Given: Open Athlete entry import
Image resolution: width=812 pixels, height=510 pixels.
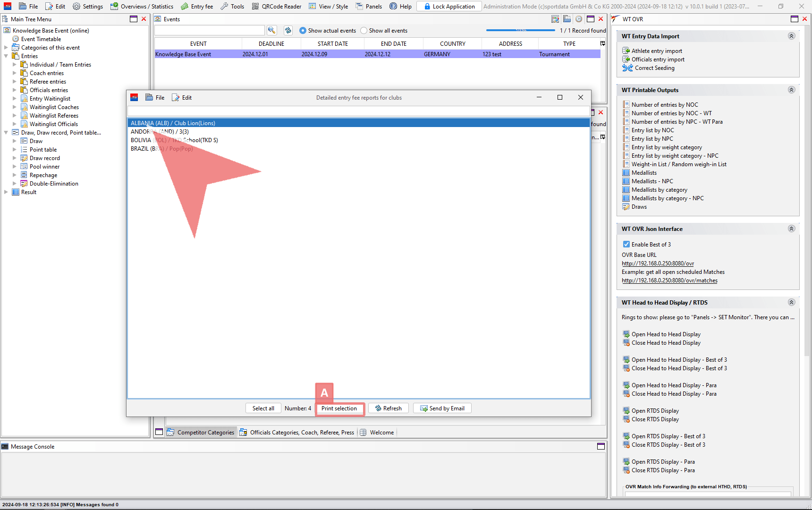Looking at the screenshot, I should 656,51.
